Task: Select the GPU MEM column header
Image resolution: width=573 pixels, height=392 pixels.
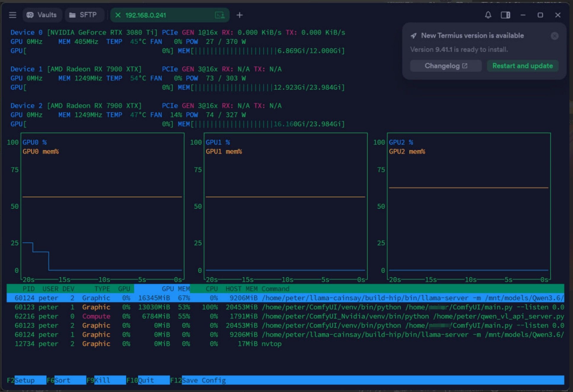Action: pos(175,289)
